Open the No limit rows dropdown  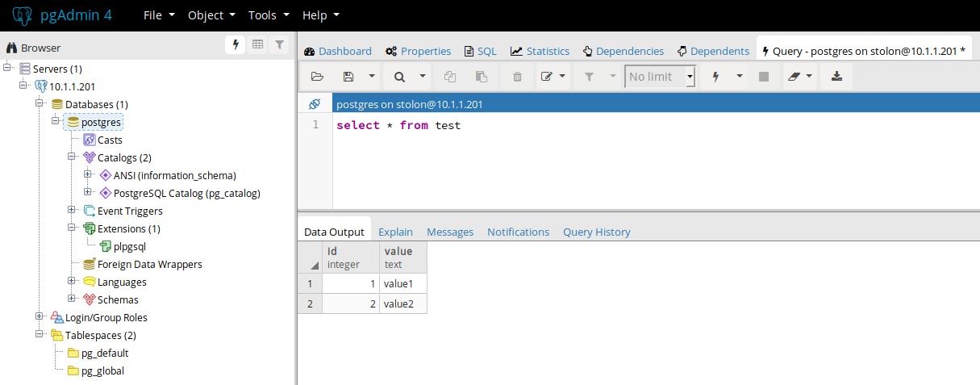pyautogui.click(x=690, y=77)
